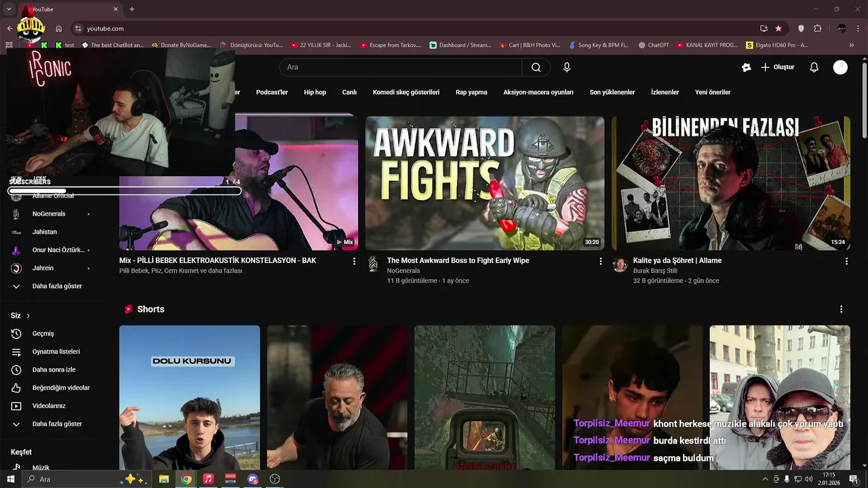
Task: Open options for Kalite ya da Şöhret video
Action: 846,261
